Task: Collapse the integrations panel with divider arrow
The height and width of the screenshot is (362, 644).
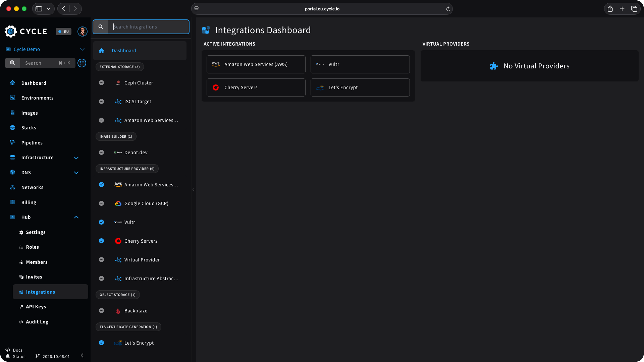Action: [194, 190]
